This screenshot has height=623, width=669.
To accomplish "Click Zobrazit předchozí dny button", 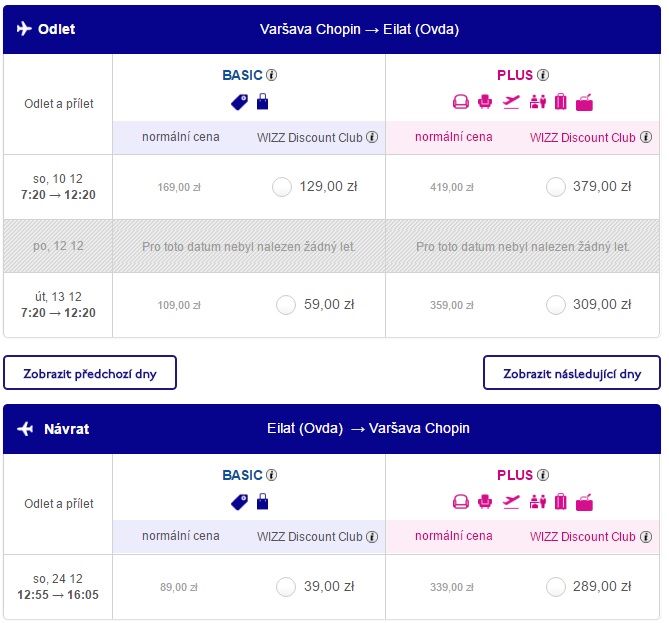I will [x=90, y=373].
